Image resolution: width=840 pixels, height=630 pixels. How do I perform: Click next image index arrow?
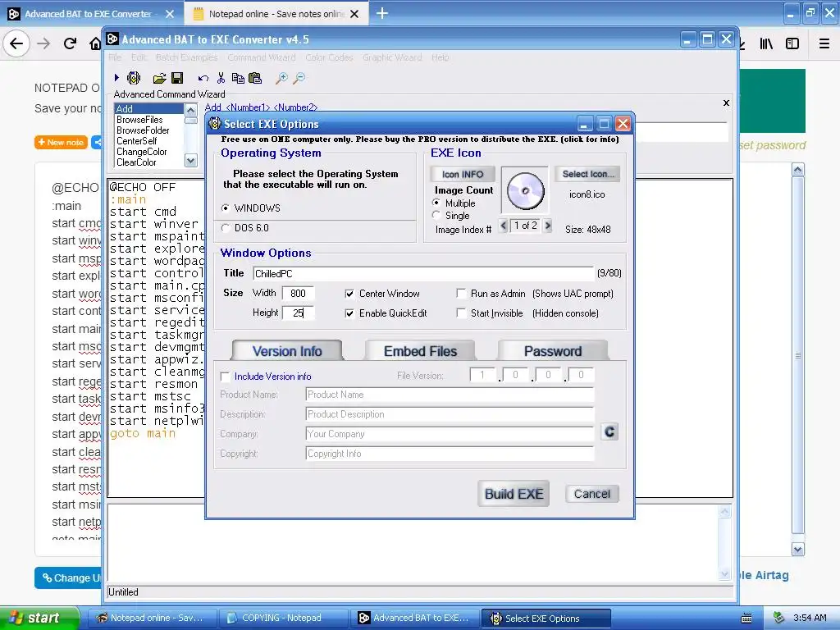547,226
